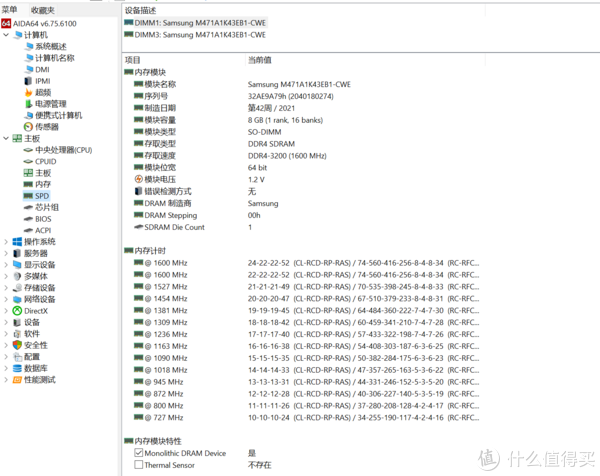Select the 主板 child item icon

click(28, 173)
